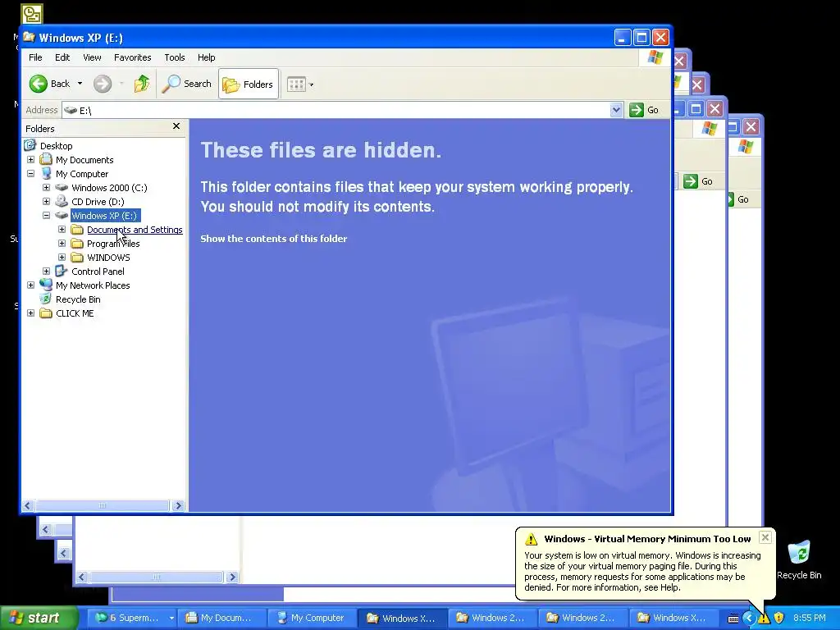Expand the Windows 2000 (C:) node

46,188
